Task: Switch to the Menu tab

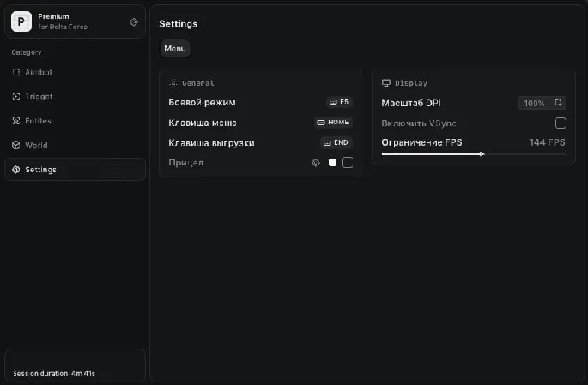Action: pyautogui.click(x=175, y=49)
